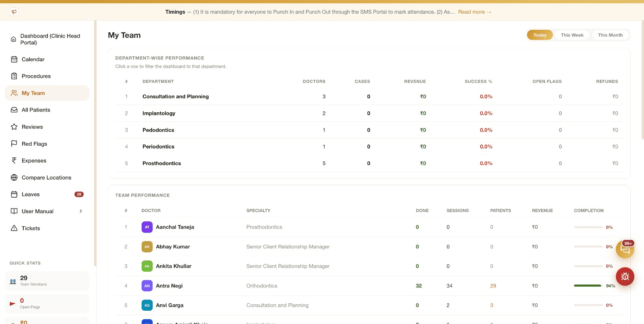Screen dimensions: 644x324
Task: Switch to the This Week filter
Action: (x=572, y=35)
